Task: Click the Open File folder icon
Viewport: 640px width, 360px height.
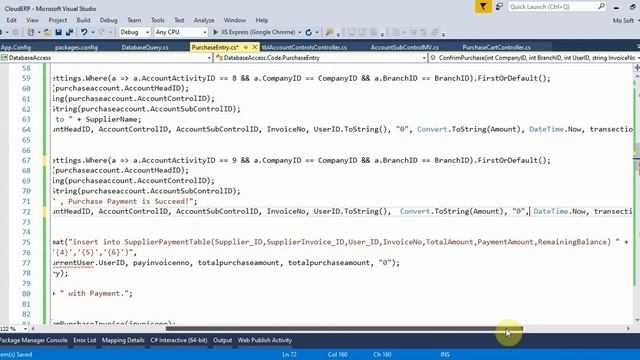Action: pos(47,32)
